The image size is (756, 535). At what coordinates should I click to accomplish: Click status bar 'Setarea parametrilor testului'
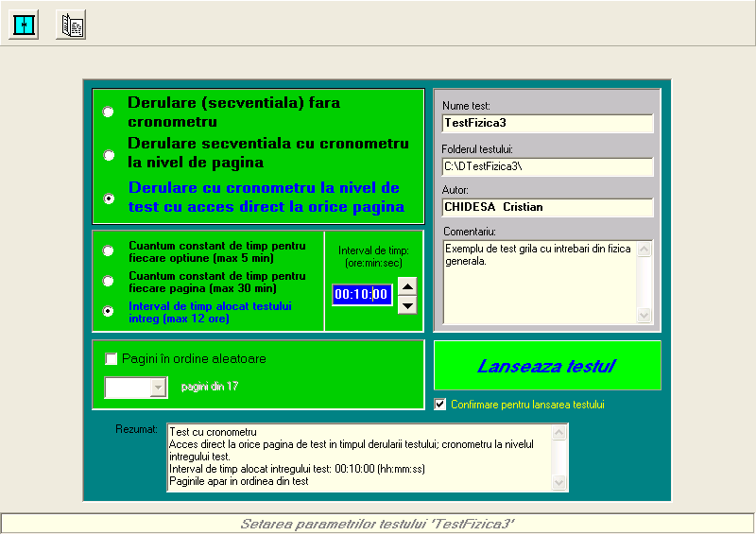tap(378, 524)
